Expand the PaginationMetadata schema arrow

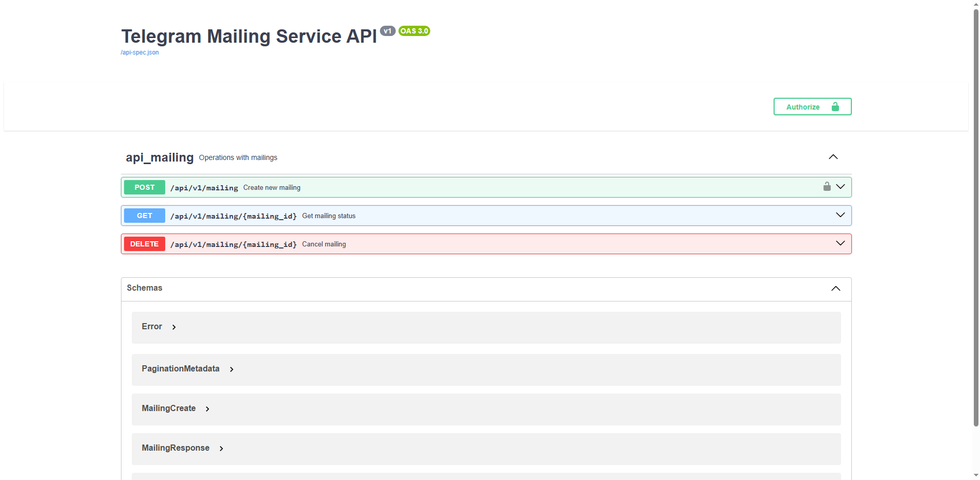click(232, 369)
